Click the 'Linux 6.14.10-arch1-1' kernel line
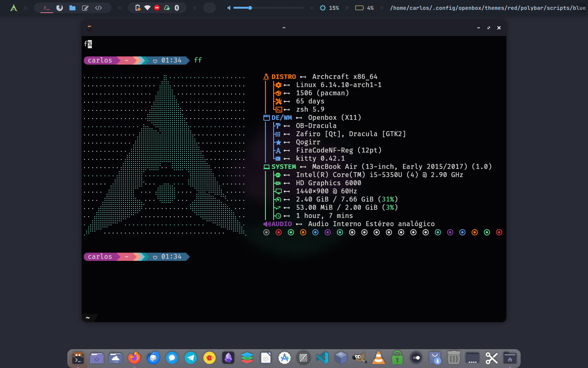 (339, 85)
